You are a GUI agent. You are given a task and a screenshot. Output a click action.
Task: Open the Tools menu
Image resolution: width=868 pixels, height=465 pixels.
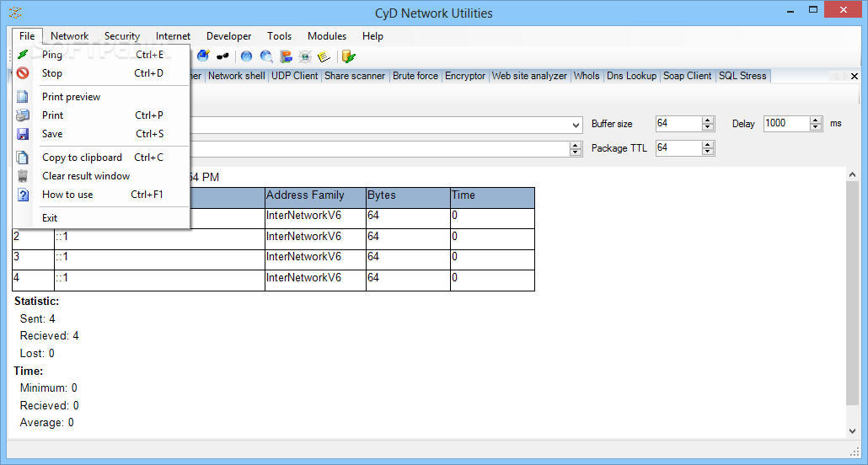pos(280,36)
